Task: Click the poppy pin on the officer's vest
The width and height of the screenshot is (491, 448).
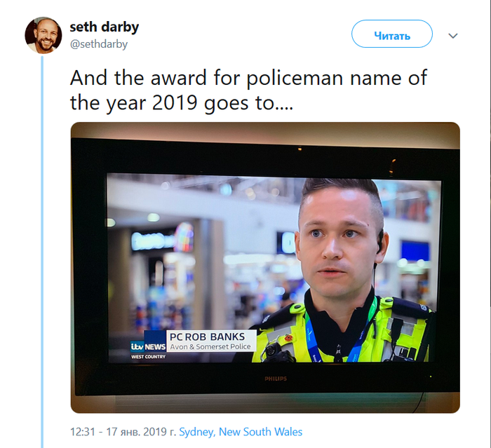Action: pos(288,337)
